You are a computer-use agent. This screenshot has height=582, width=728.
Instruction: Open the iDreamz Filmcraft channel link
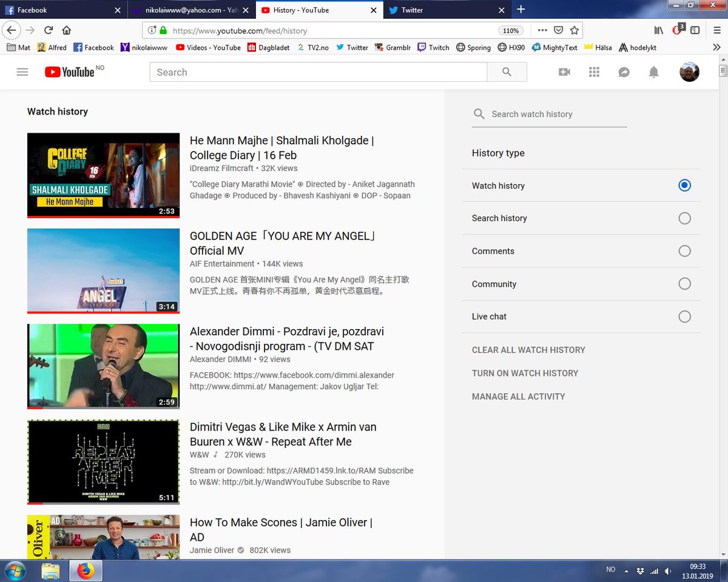click(x=221, y=168)
